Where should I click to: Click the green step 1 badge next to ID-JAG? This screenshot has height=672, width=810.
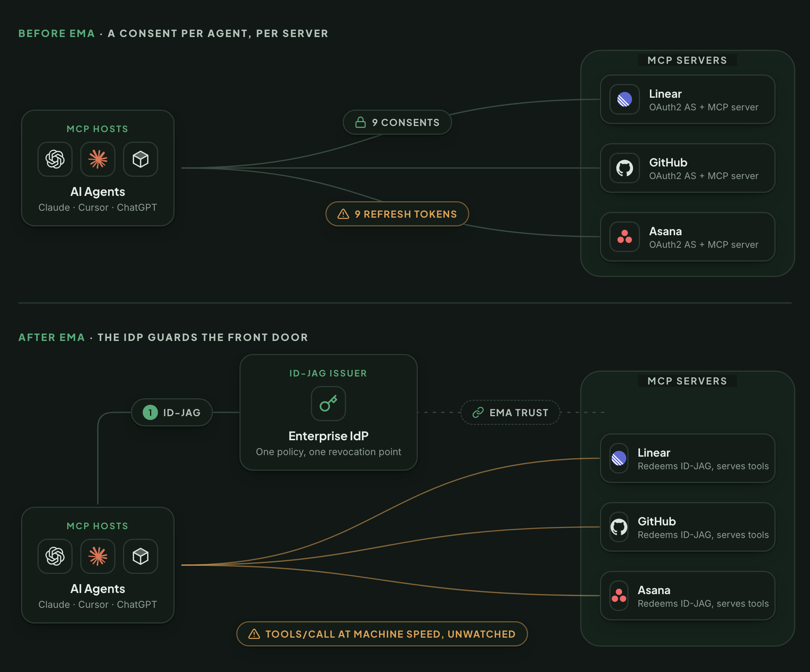click(x=150, y=412)
